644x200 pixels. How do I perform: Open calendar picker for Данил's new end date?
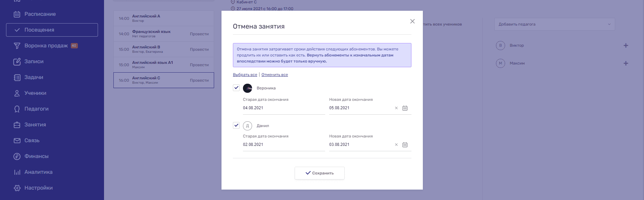point(405,145)
